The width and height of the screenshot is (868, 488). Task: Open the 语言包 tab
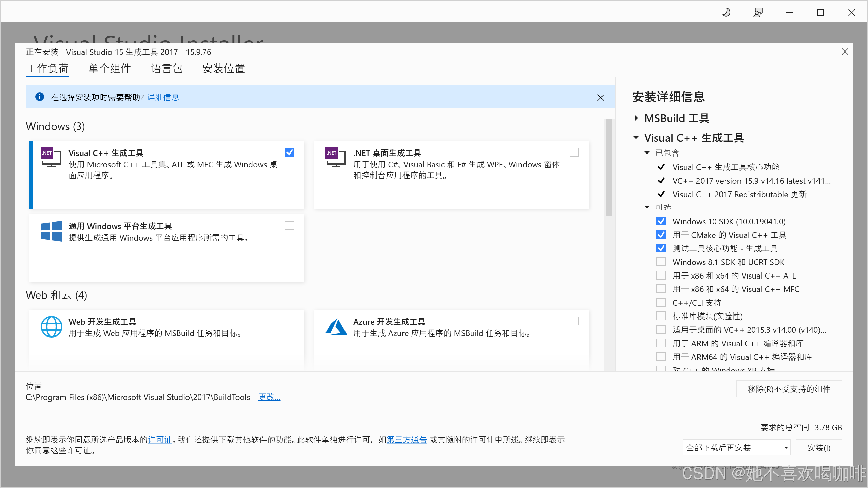pos(166,68)
